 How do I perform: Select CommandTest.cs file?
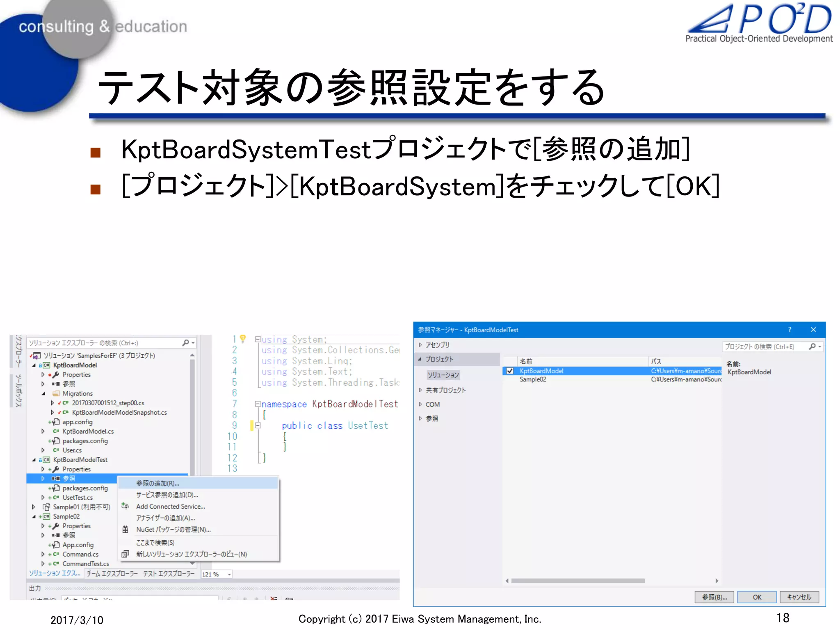(x=86, y=564)
